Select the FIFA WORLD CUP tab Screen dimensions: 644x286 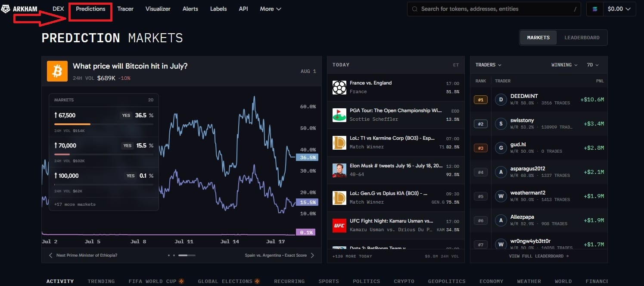156,281
